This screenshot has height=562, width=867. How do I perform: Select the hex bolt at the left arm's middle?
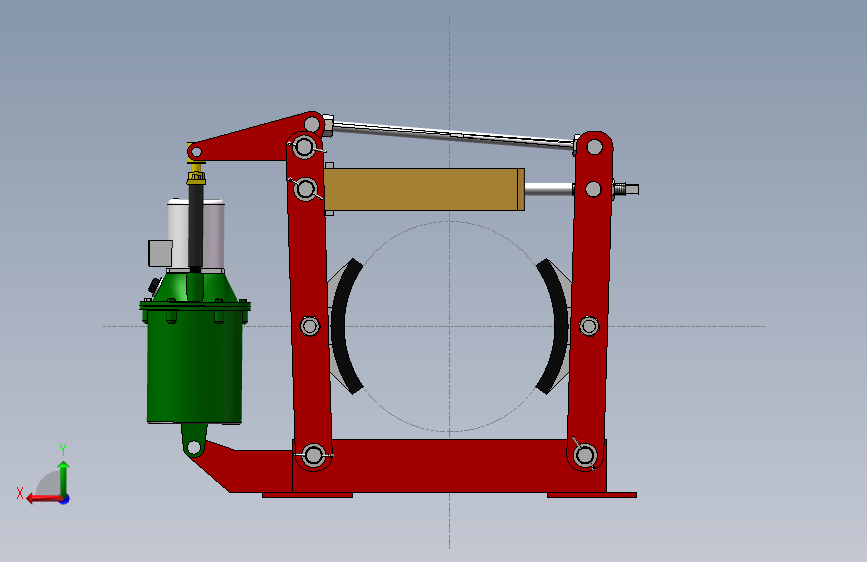tap(310, 326)
